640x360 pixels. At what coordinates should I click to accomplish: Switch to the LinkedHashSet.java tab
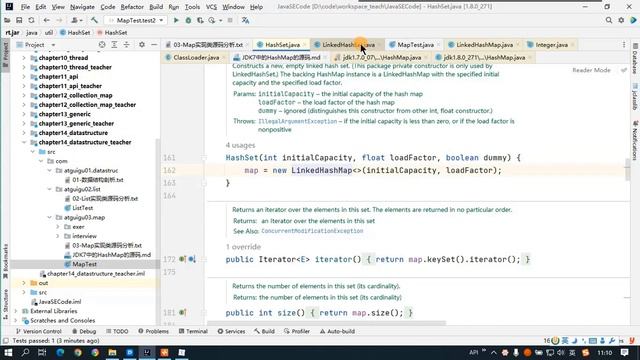click(347, 45)
